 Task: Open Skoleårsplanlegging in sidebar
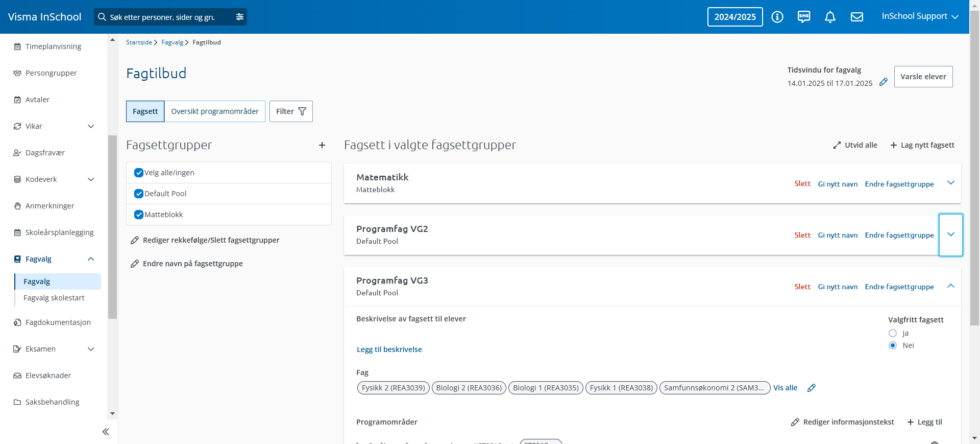(59, 232)
